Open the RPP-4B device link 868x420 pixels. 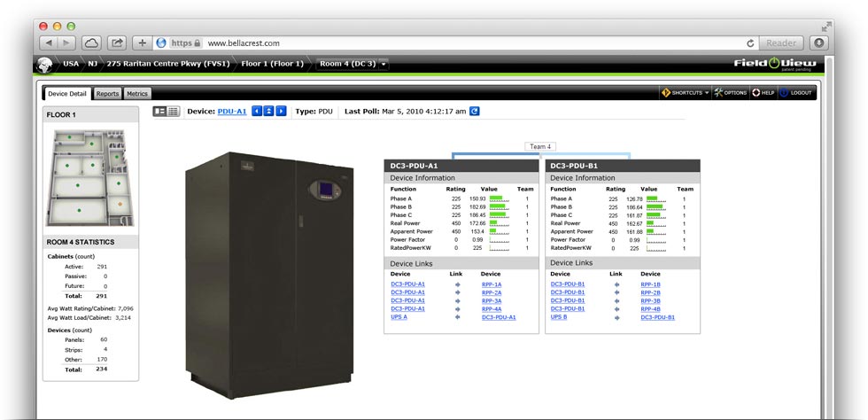pos(650,309)
